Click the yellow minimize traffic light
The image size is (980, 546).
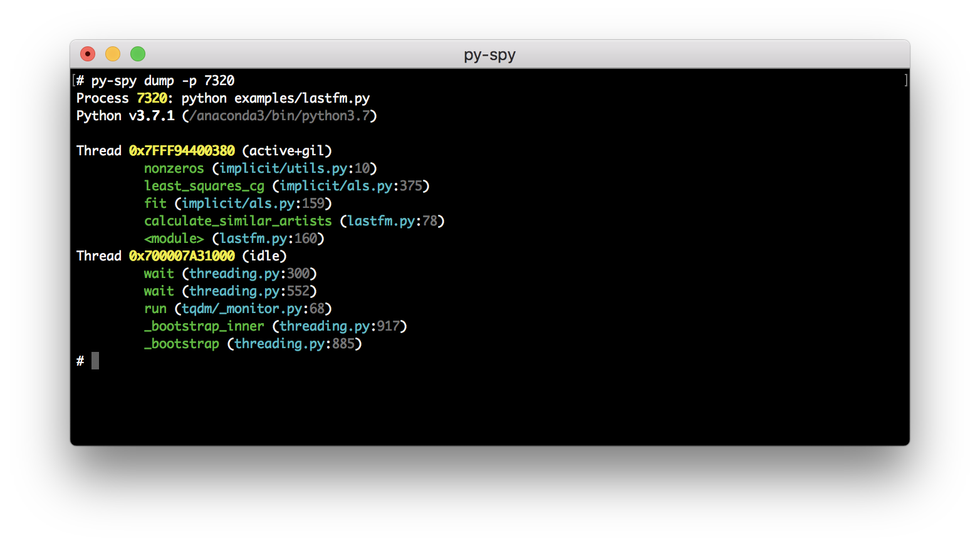click(x=113, y=54)
